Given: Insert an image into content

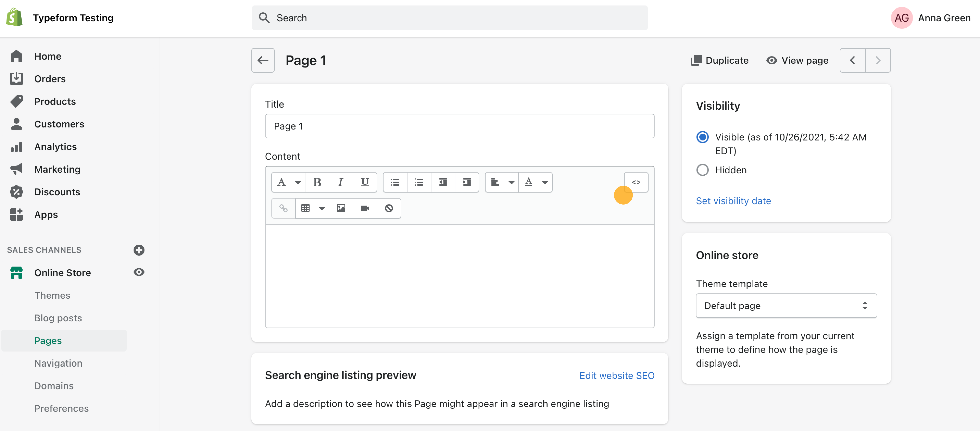Looking at the screenshot, I should point(341,208).
